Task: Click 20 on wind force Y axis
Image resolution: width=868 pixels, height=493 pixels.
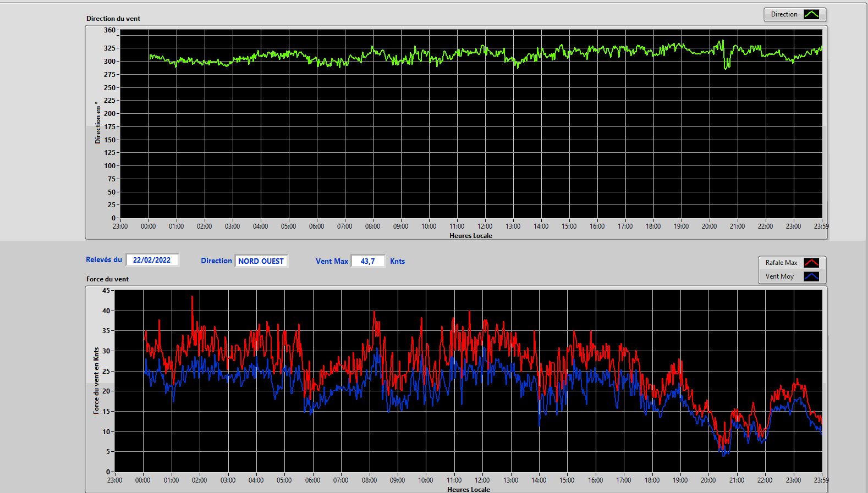Action: pyautogui.click(x=106, y=391)
